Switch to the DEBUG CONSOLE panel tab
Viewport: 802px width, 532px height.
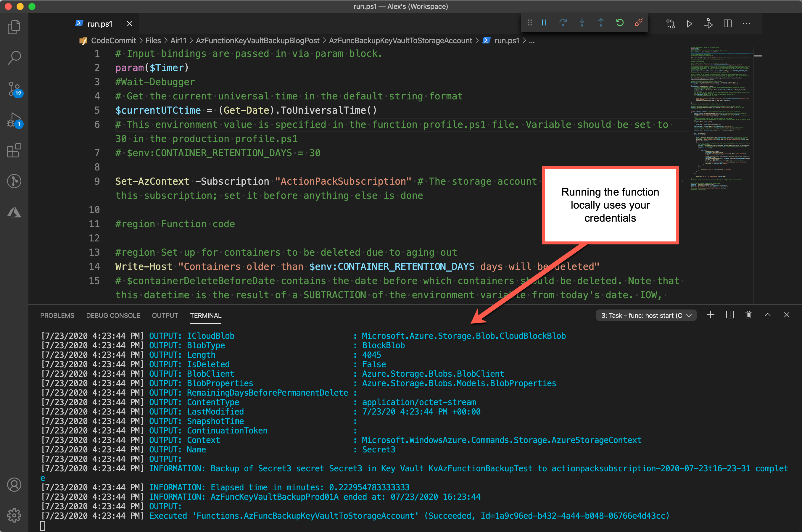pos(113,315)
